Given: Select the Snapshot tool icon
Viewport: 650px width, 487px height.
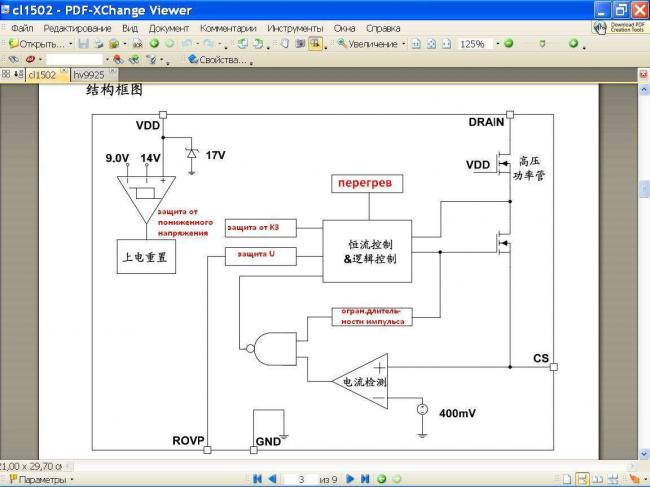Looking at the screenshot, I should pos(300,44).
